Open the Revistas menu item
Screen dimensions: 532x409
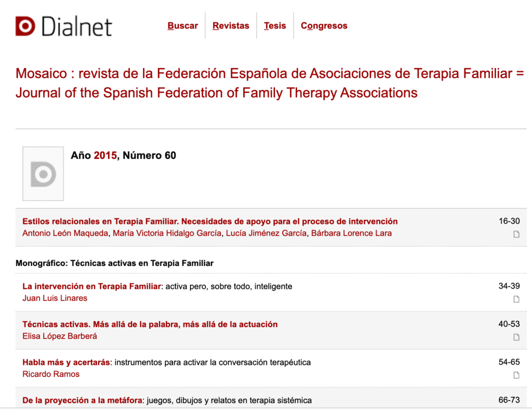click(231, 26)
